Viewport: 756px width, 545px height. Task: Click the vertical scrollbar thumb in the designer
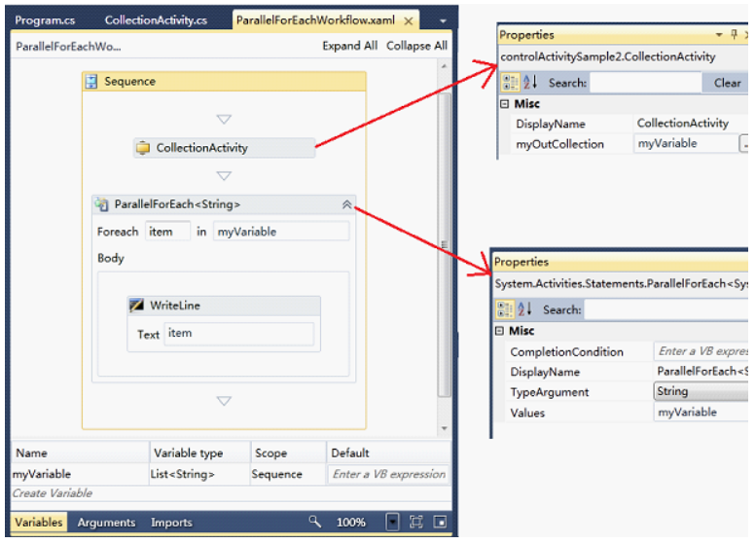tap(444, 244)
